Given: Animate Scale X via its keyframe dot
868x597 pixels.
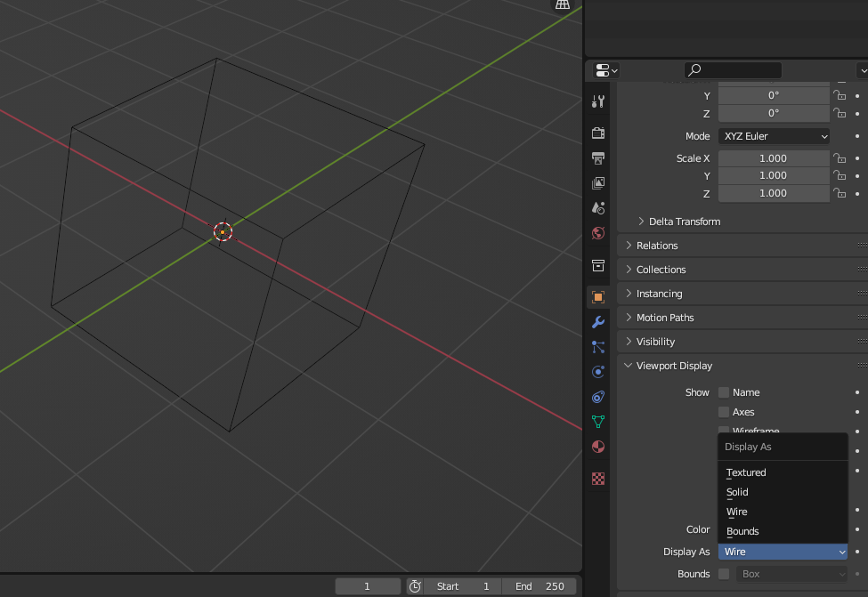Looking at the screenshot, I should tap(857, 158).
